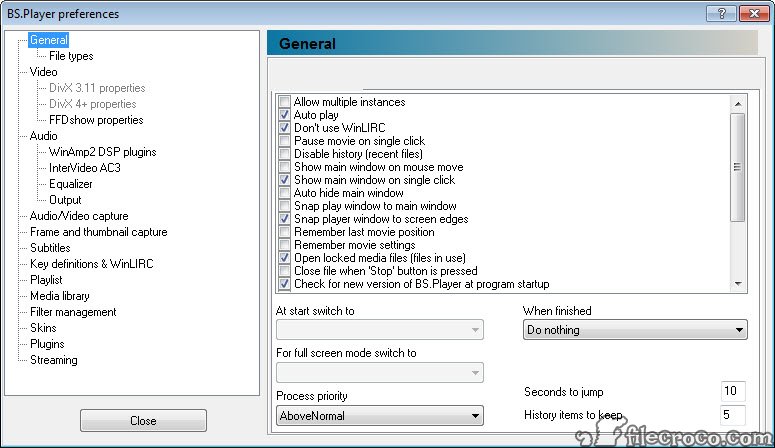Toggle Don't use WinLIRC checkbox

coord(284,128)
